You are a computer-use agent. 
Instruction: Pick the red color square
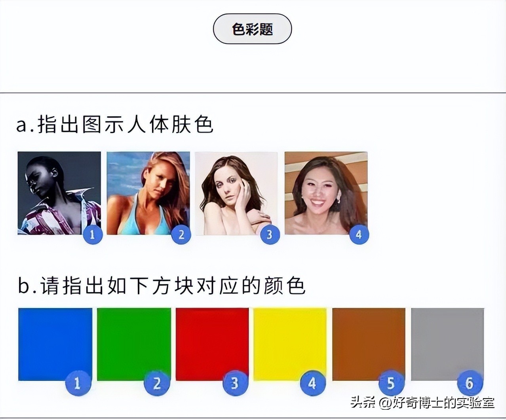tap(212, 344)
